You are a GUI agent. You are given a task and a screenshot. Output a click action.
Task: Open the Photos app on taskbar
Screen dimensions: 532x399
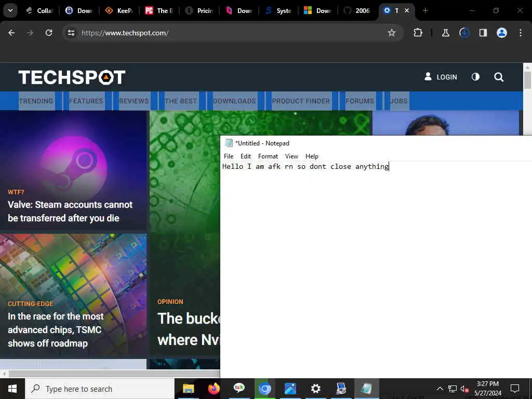[290, 389]
